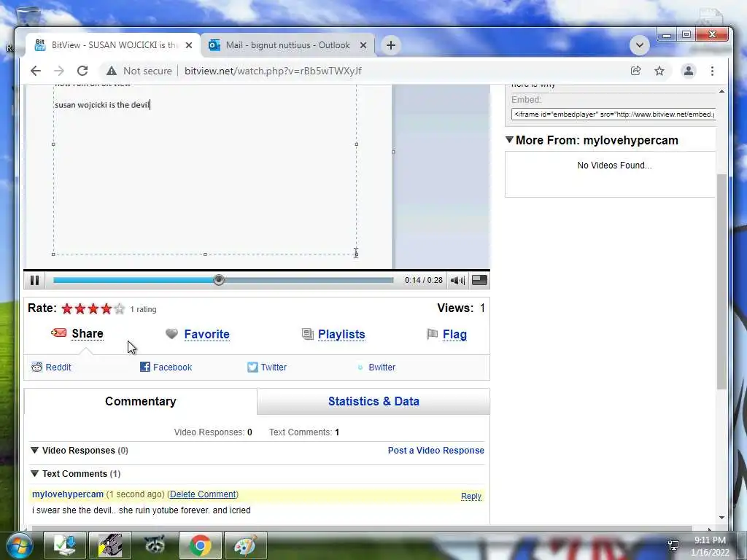Open the Windows Start menu
Image resolution: width=747 pixels, height=560 pixels.
18,545
